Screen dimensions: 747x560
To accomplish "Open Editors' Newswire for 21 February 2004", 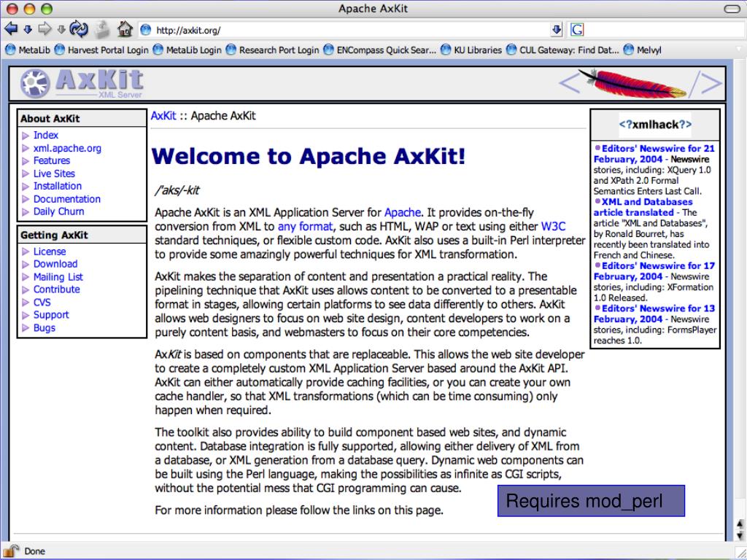I will click(654, 154).
